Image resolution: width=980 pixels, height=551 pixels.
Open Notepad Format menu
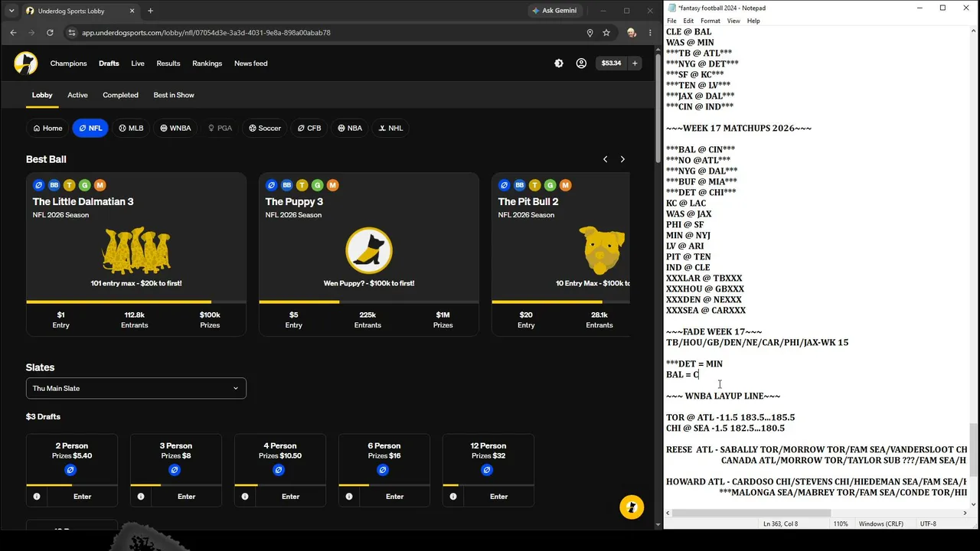point(710,21)
